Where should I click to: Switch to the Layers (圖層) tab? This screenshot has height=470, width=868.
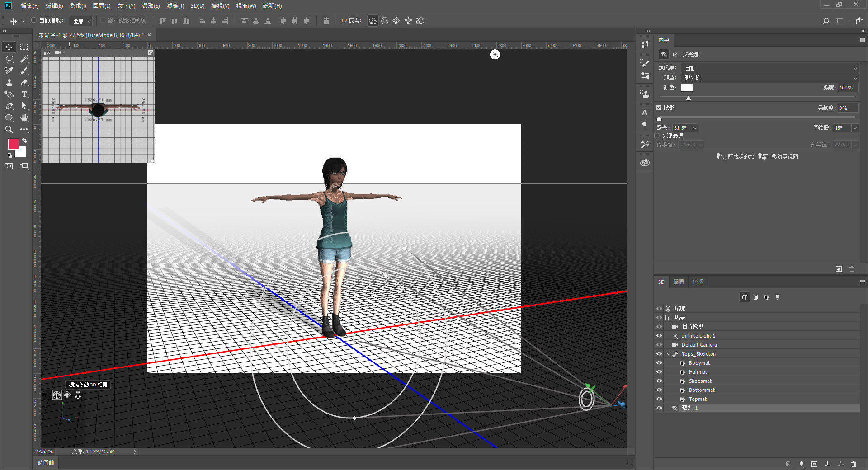[679, 282]
